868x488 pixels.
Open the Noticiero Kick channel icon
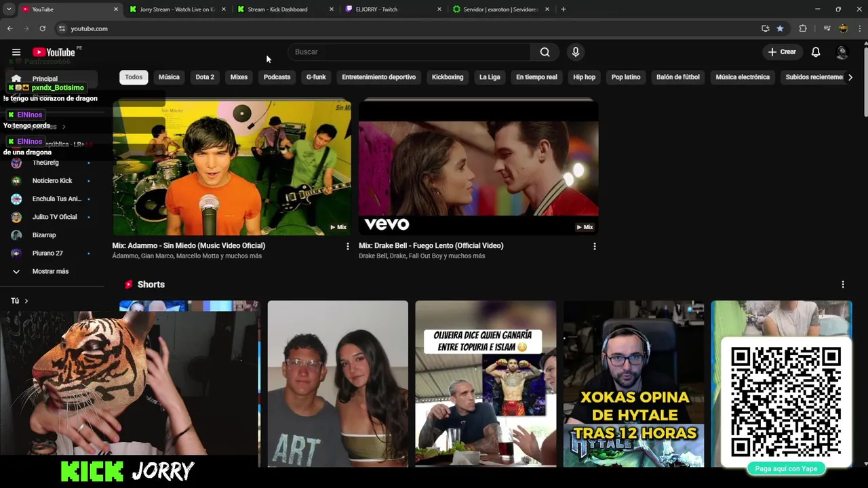click(16, 181)
